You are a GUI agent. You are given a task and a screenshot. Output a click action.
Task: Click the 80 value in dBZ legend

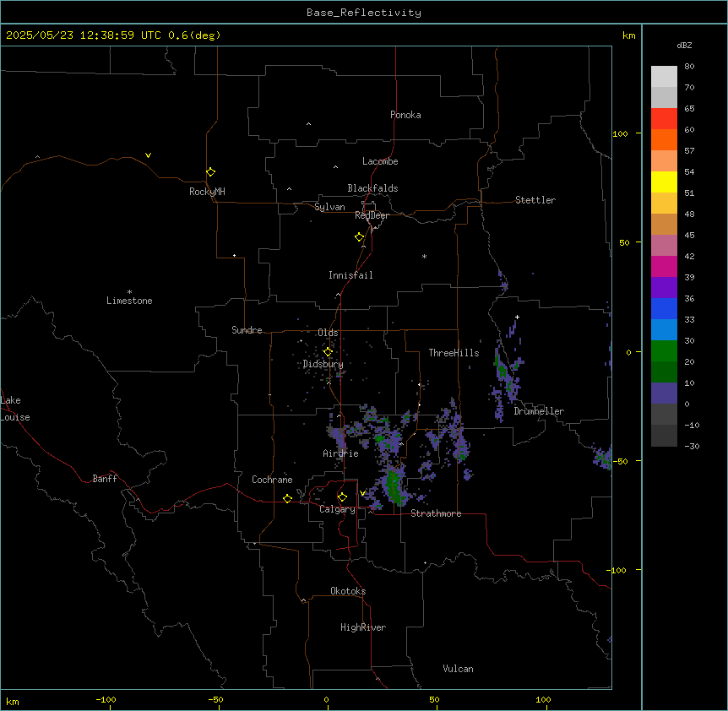pos(689,67)
